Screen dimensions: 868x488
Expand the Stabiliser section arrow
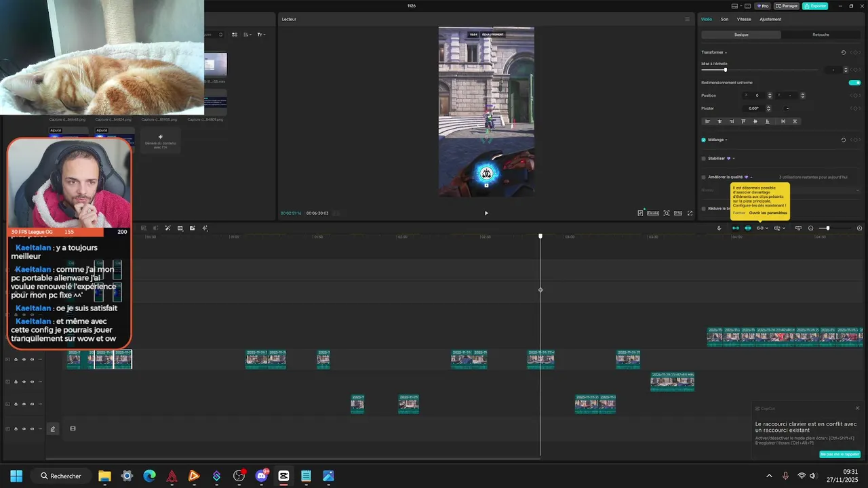(x=734, y=159)
